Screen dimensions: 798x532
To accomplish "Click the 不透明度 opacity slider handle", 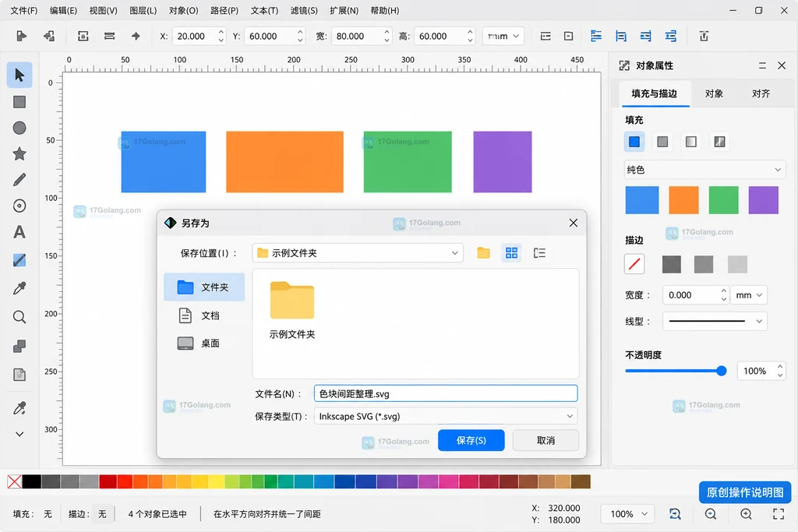I will (721, 371).
